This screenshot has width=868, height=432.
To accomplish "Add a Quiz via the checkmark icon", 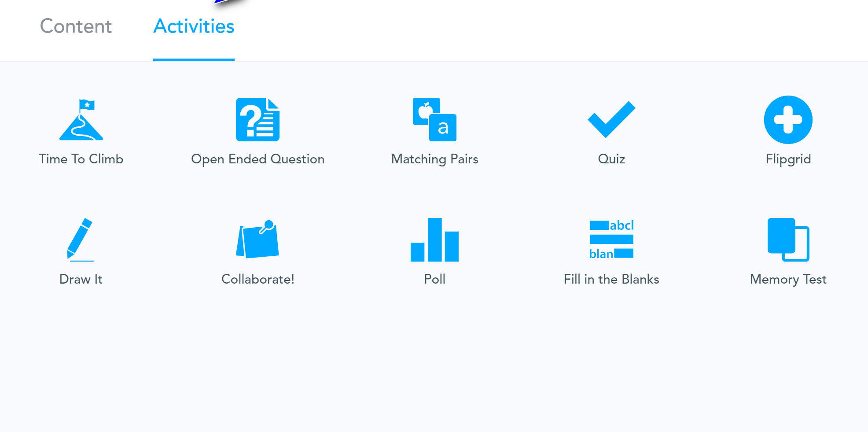I will click(611, 120).
